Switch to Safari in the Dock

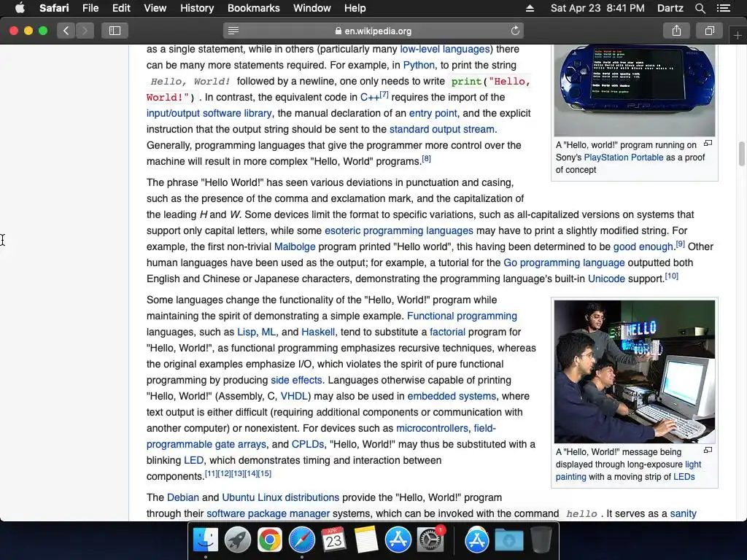[x=301, y=540]
